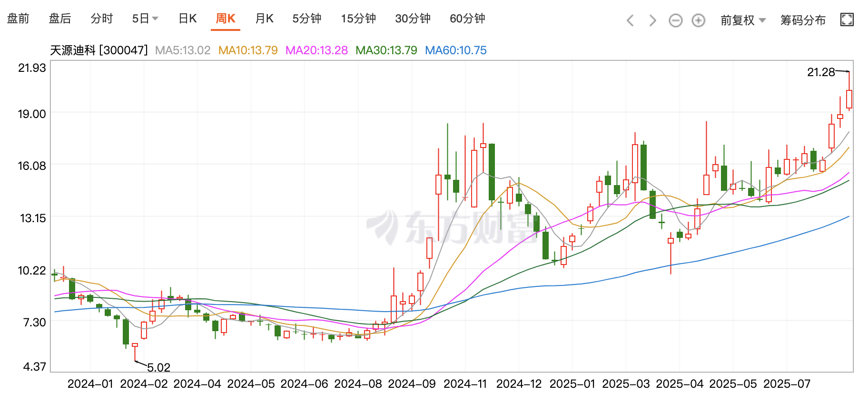Click the 2025-07 date axis label
Viewport: 868px width, 393px height.
tap(787, 383)
